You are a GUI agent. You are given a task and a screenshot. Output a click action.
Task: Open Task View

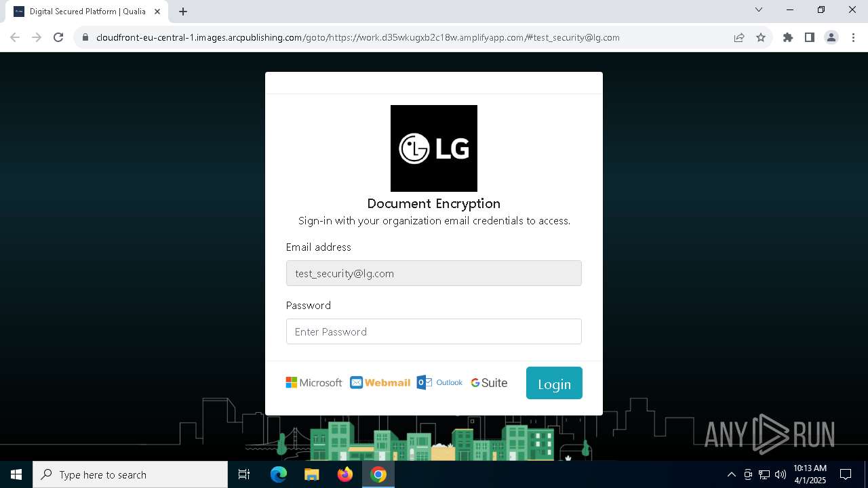point(244,474)
